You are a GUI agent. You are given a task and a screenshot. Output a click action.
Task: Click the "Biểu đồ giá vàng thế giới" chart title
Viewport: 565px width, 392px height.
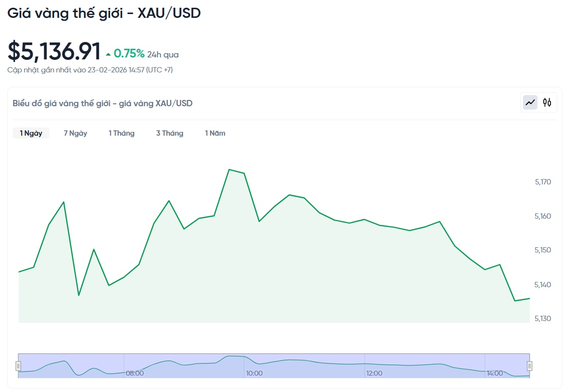(x=102, y=103)
